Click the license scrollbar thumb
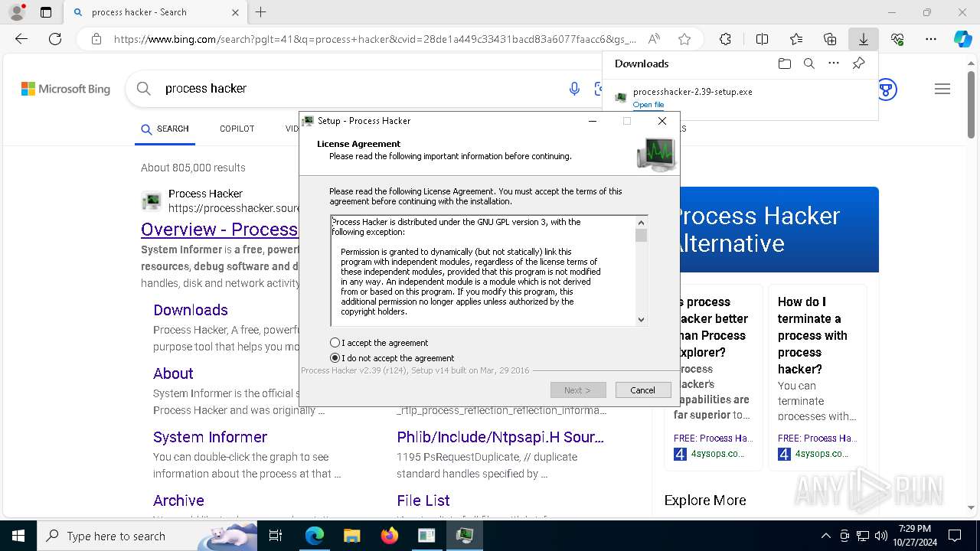 642,236
